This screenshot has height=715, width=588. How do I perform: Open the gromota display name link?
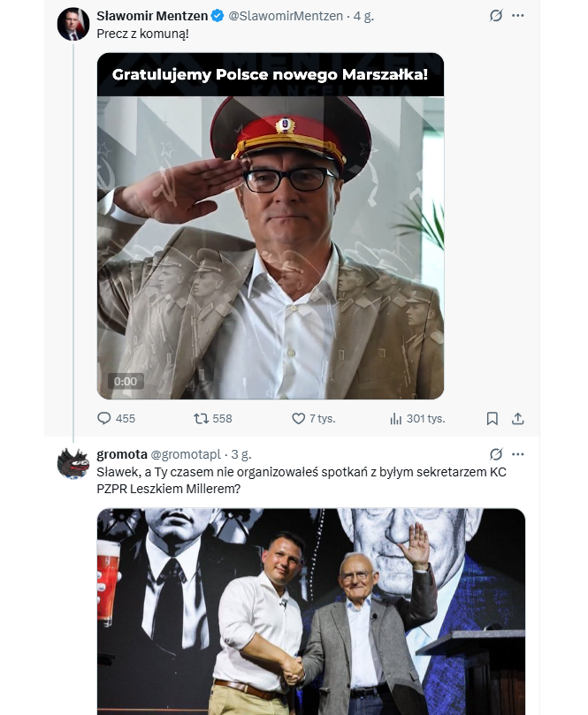click(x=122, y=454)
